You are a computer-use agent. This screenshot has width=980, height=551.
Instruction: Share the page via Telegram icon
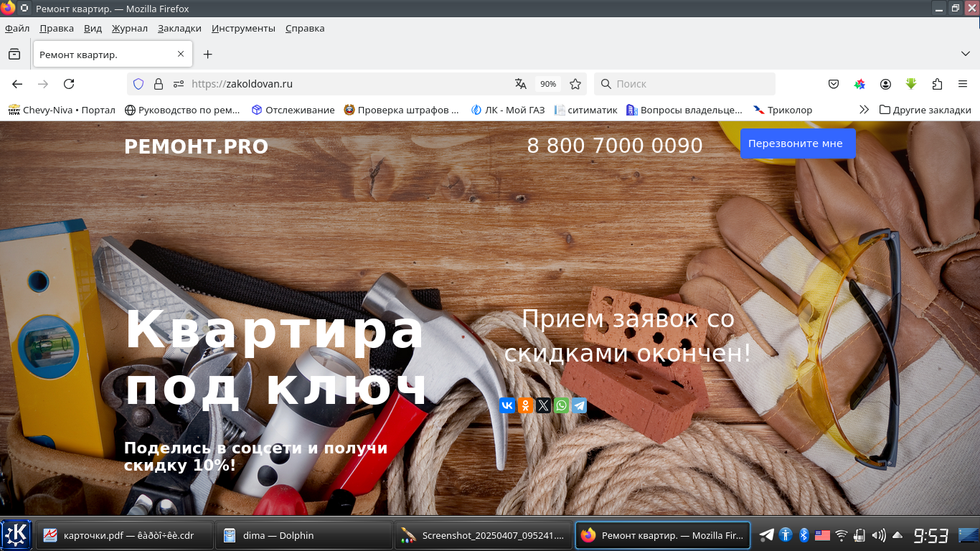tap(579, 405)
